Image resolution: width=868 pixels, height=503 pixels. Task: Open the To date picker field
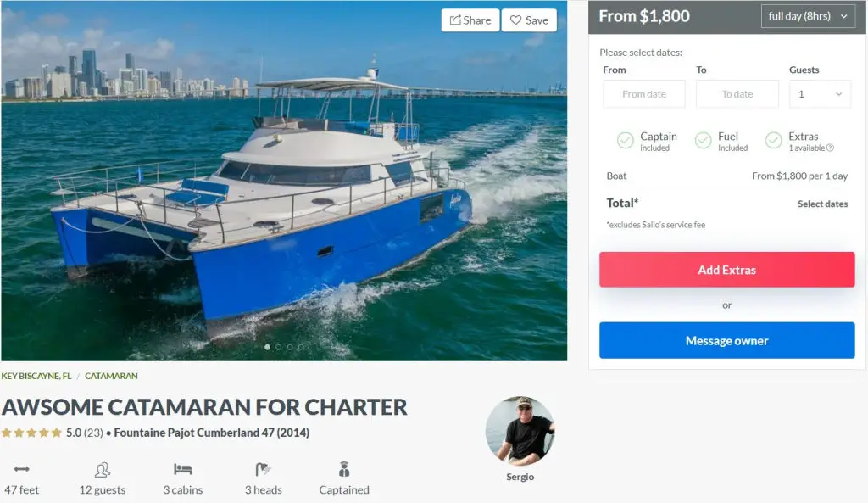pos(737,94)
